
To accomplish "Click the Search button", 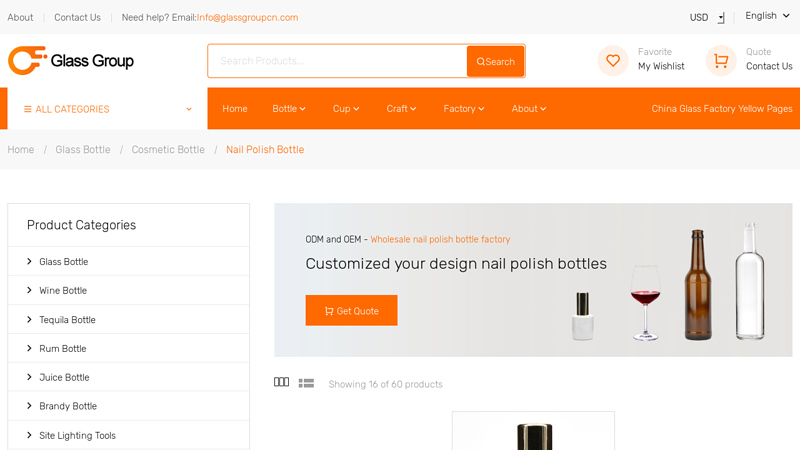I will pos(495,61).
